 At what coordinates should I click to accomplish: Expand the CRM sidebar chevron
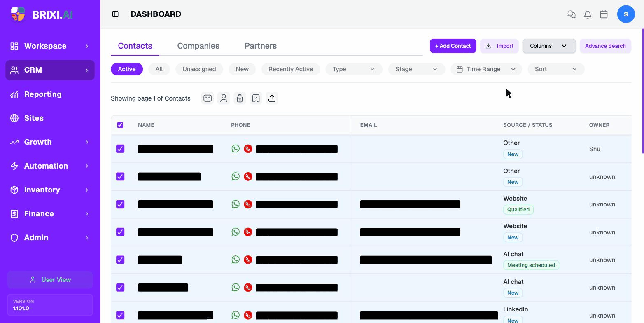click(86, 70)
